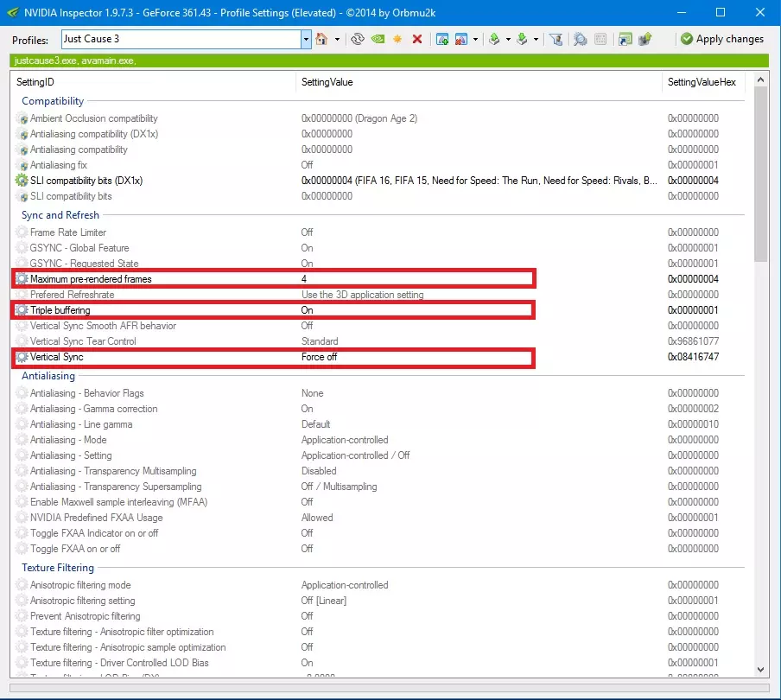781x700 pixels.
Task: Remove an application from the current profile
Action: pos(461,39)
